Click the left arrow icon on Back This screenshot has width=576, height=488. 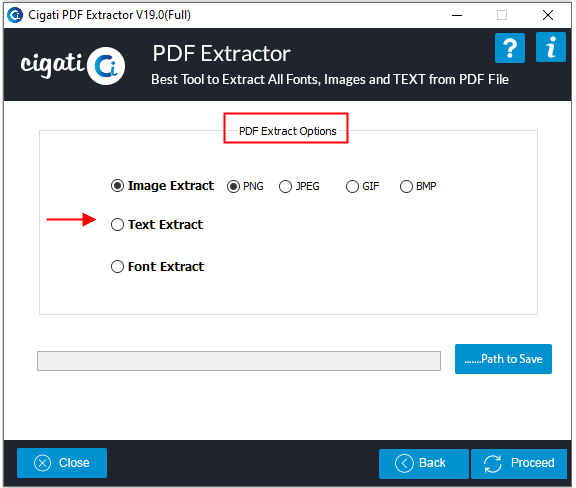pos(404,463)
